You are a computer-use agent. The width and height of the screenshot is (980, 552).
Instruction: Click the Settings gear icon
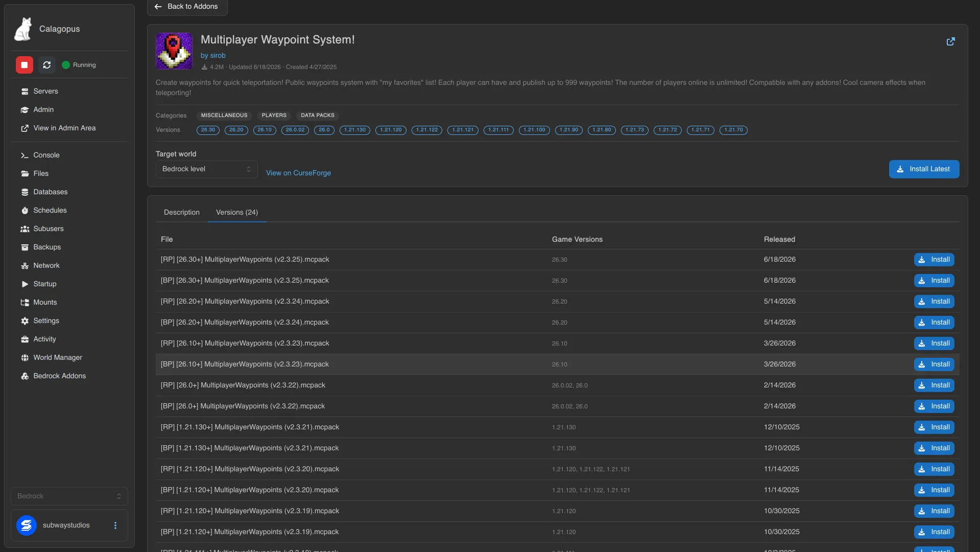[x=25, y=321]
